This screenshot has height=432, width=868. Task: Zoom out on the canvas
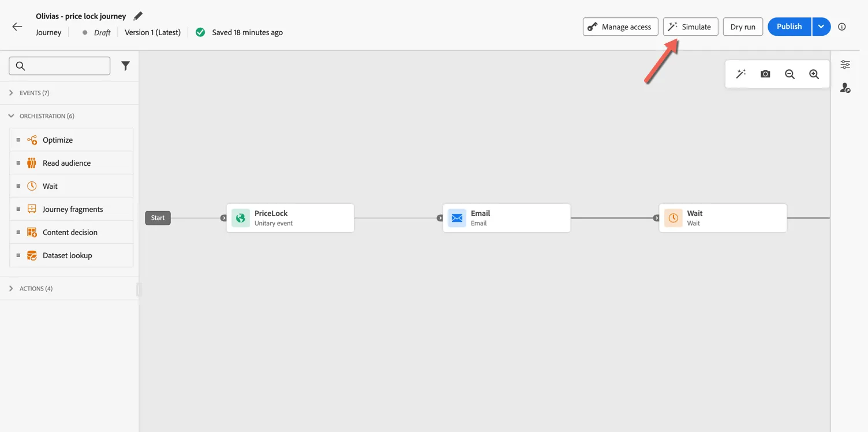(790, 74)
